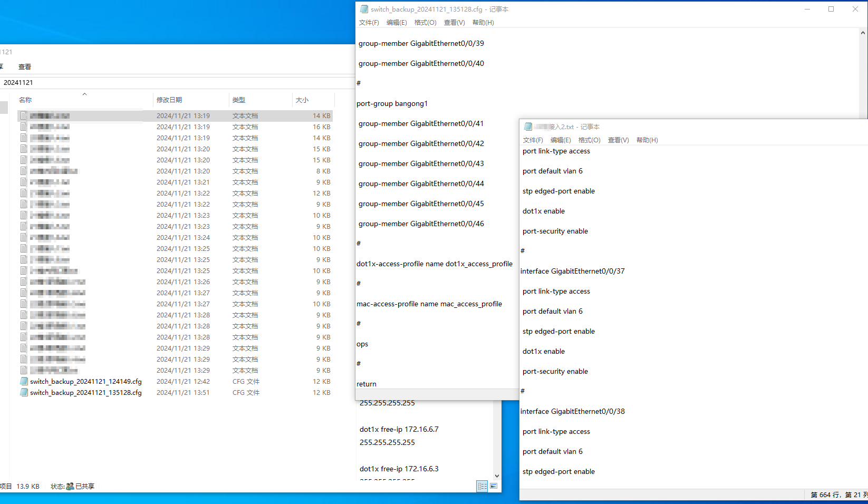Click line 'group-member GigabitEthernet0/0/44'
The height and width of the screenshot is (504, 868).
tap(421, 184)
